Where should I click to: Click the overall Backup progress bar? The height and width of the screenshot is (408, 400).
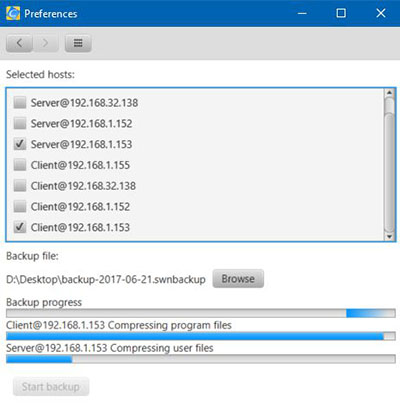201,313
